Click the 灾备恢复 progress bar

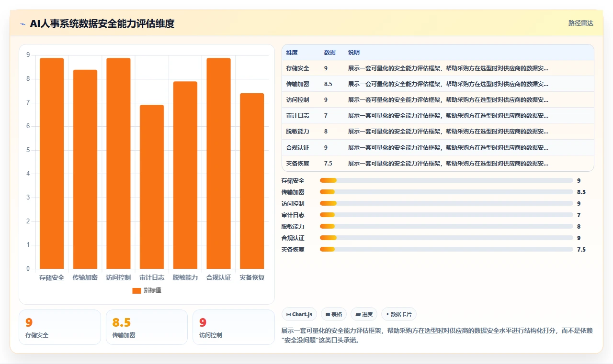tap(446, 249)
